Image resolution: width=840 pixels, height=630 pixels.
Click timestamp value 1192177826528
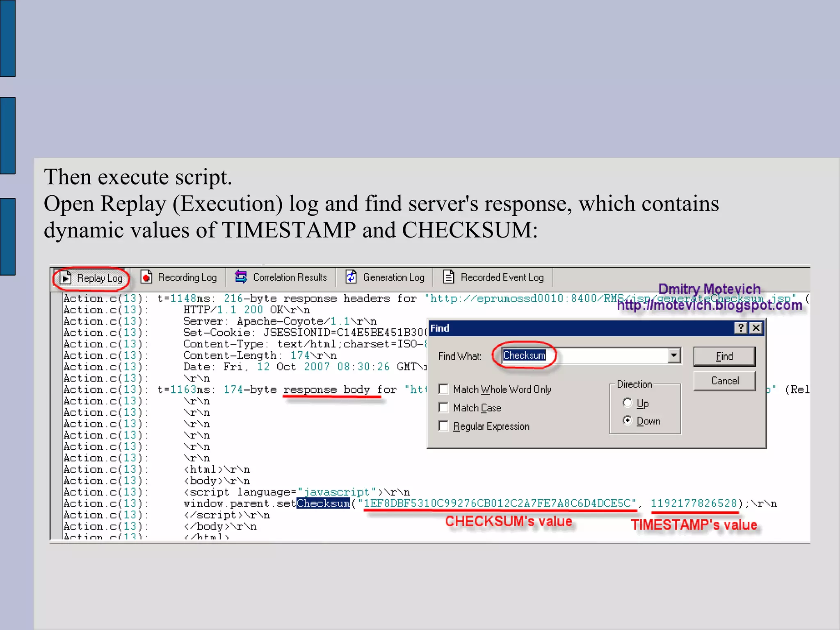click(x=694, y=503)
